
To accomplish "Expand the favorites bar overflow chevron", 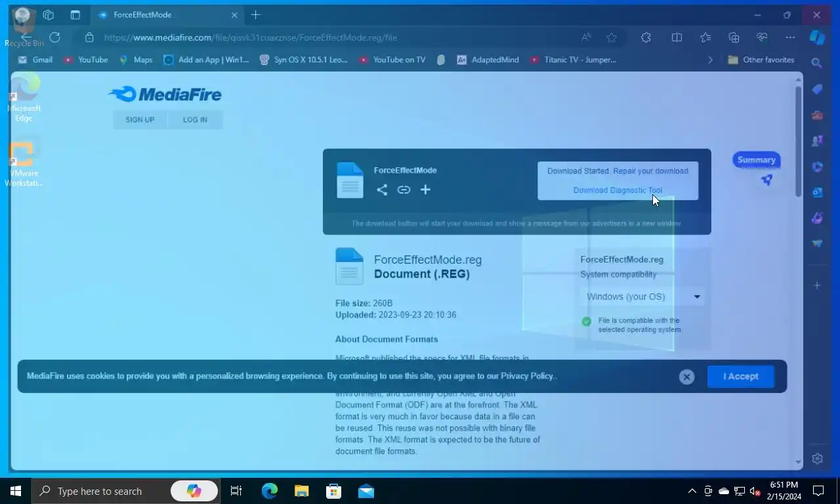I will click(710, 60).
